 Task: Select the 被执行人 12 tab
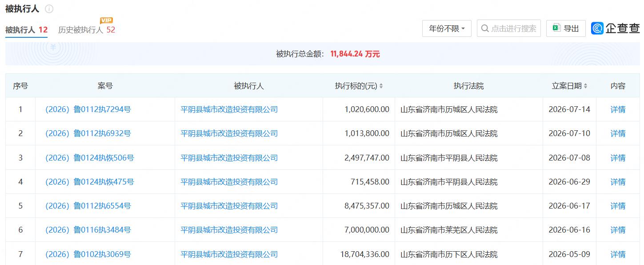pyautogui.click(x=26, y=30)
